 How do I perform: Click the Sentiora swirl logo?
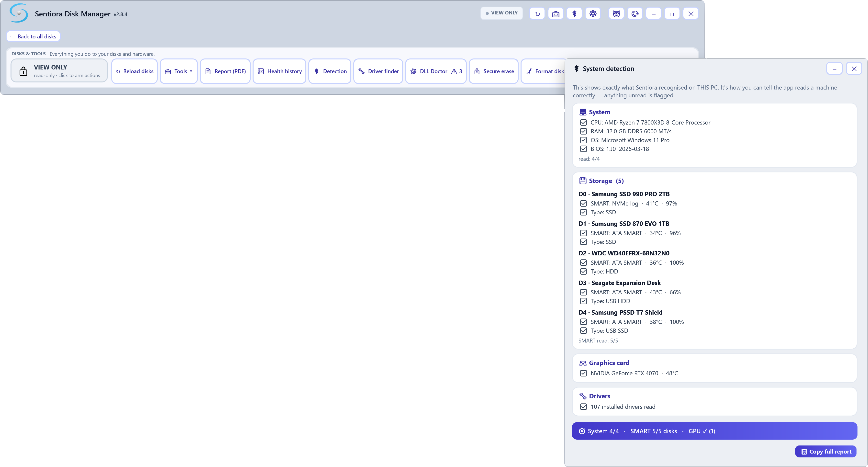(x=19, y=13)
